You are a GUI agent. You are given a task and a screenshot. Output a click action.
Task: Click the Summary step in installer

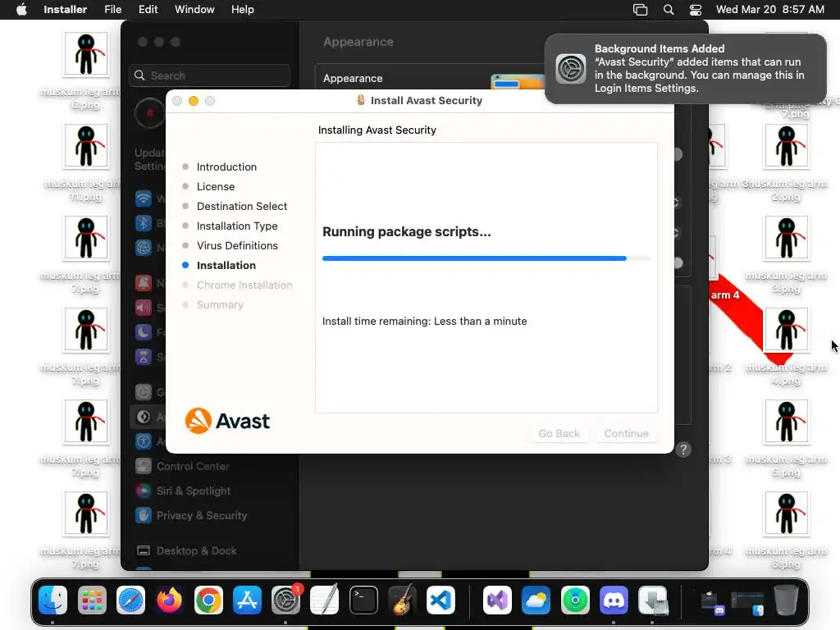point(220,305)
